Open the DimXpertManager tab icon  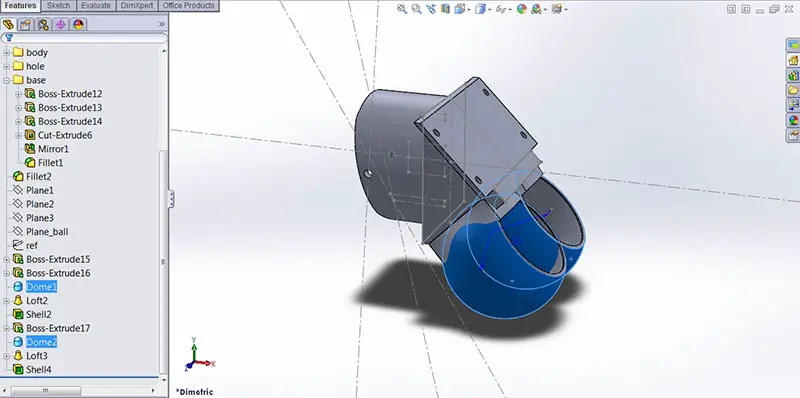[x=61, y=24]
